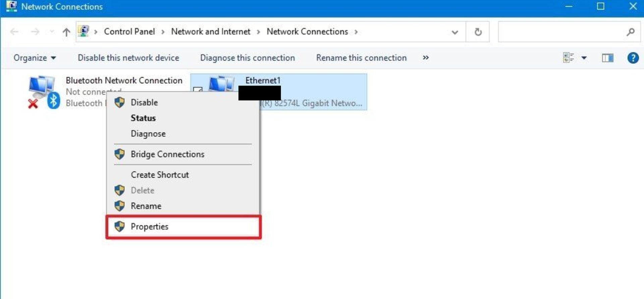This screenshot has height=299, width=644.
Task: Select Network Connections breadcrumb
Action: pyautogui.click(x=307, y=32)
